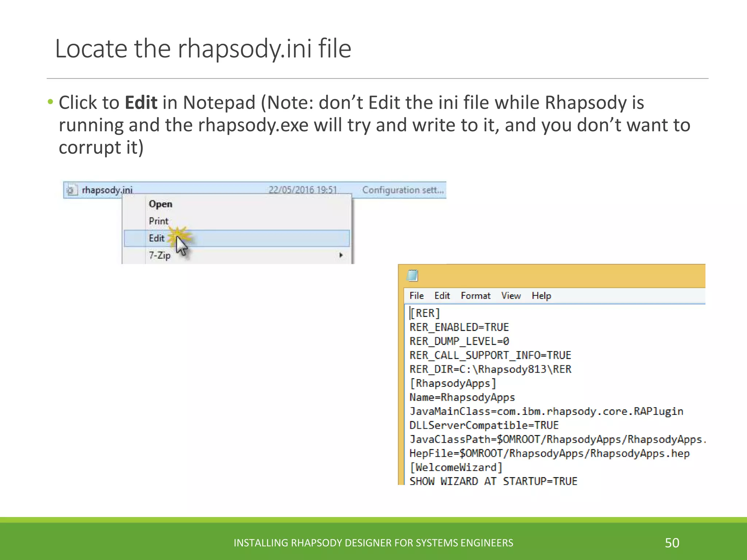747x560 pixels.
Task: Click the JavaMainClass=com.ibm.rhapsody.core.RAPlugin line
Action: (546, 411)
